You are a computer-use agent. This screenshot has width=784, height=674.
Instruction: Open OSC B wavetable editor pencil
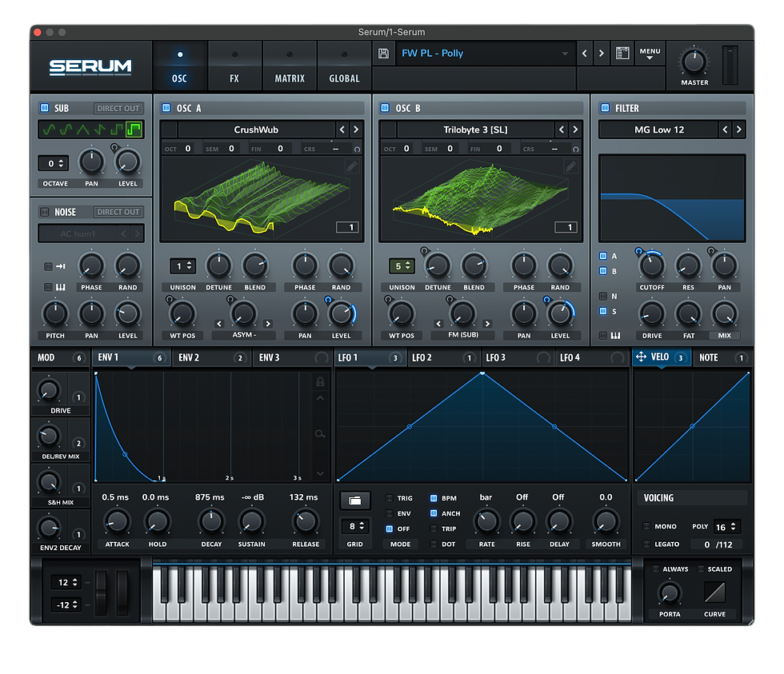pos(570,166)
